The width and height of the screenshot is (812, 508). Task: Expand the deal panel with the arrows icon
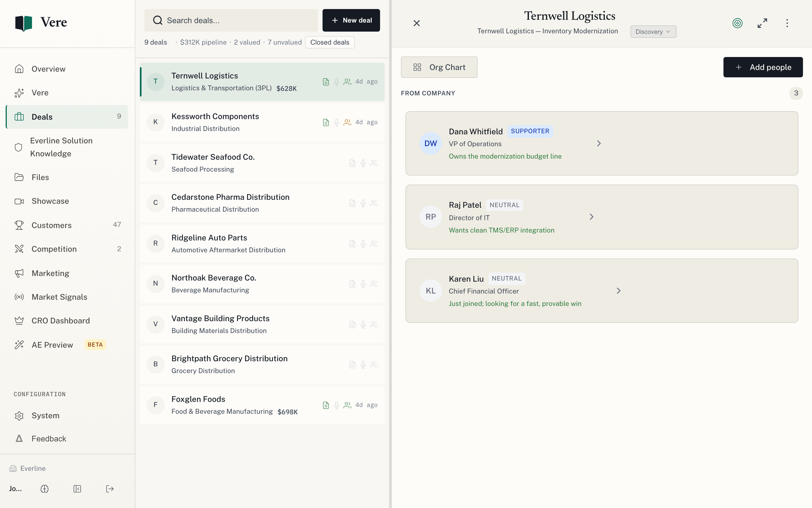[762, 23]
